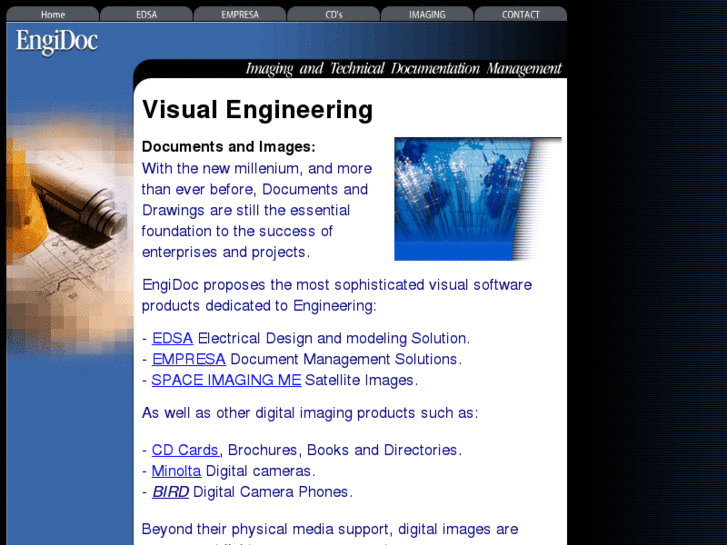
Task: Open the CONTACT tab
Action: point(520,14)
